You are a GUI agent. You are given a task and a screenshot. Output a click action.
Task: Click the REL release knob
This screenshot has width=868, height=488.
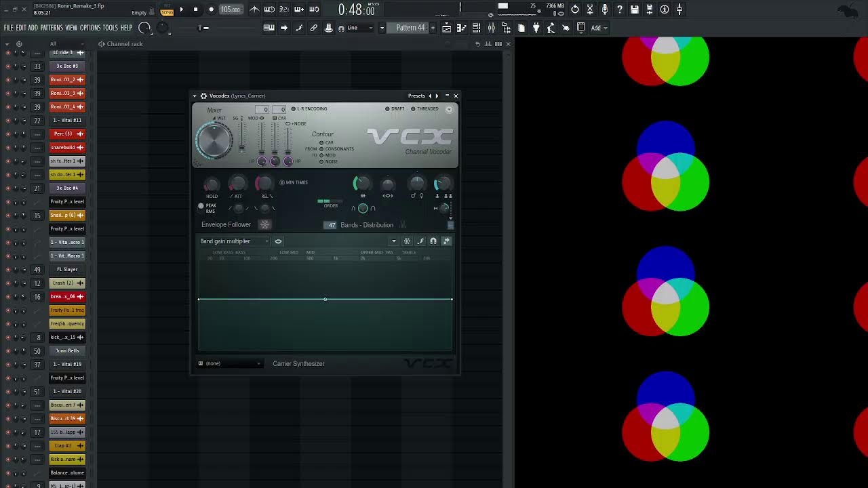point(264,184)
